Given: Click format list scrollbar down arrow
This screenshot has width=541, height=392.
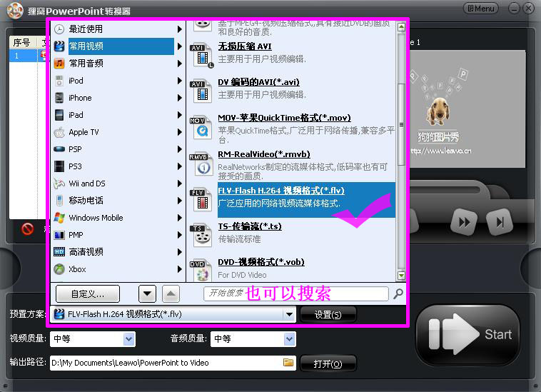Looking at the screenshot, I should (x=401, y=276).
